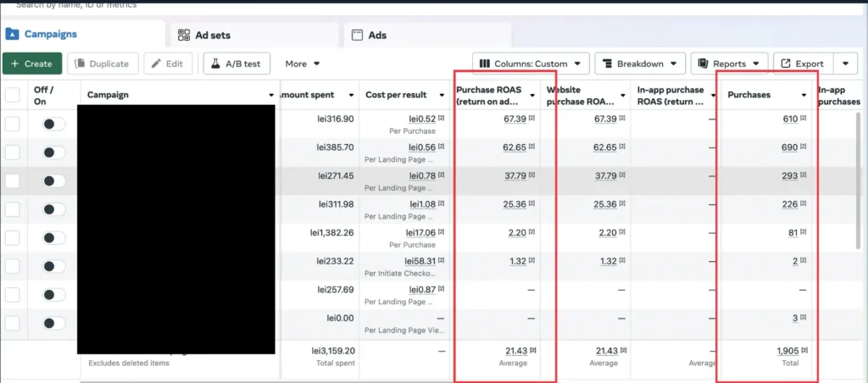Click the green Create button

point(31,64)
